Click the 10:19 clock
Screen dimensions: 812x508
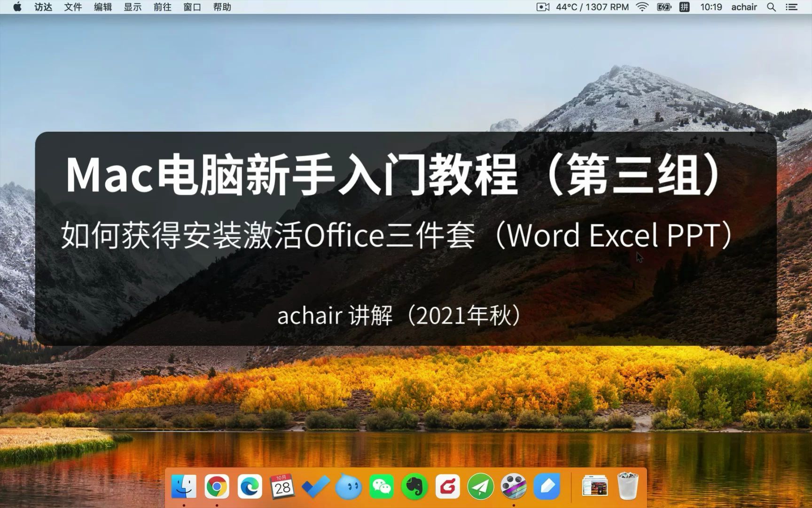pos(711,7)
